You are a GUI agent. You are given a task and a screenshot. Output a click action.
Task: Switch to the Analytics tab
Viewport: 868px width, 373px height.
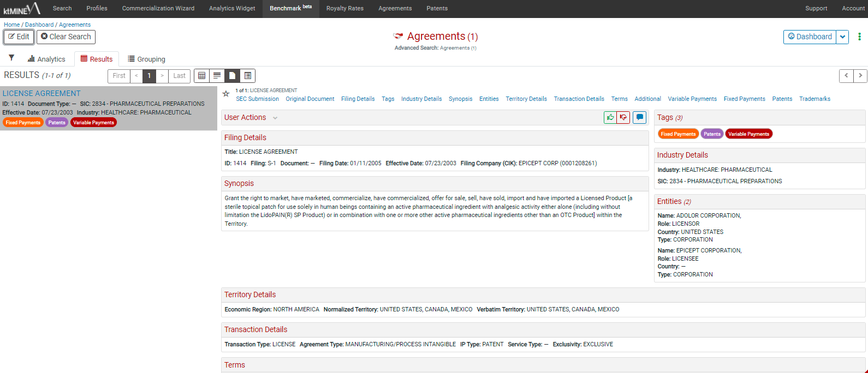tap(46, 59)
